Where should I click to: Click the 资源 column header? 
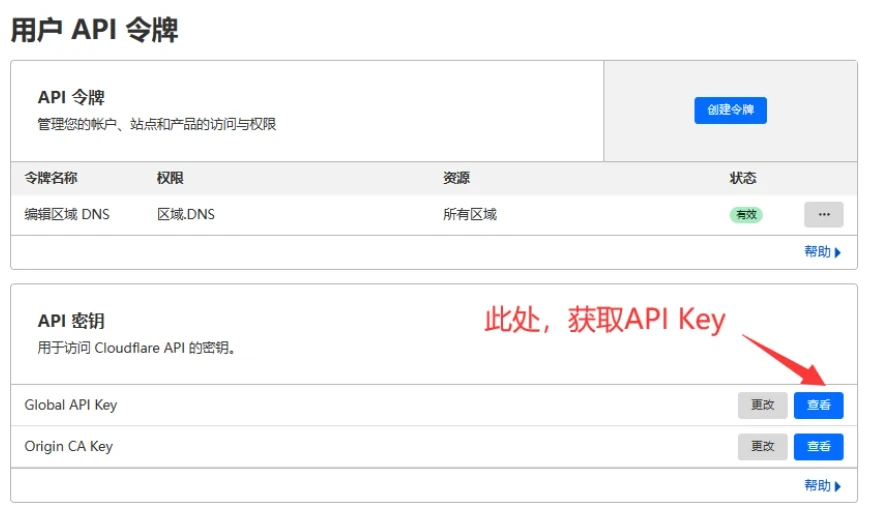(457, 178)
